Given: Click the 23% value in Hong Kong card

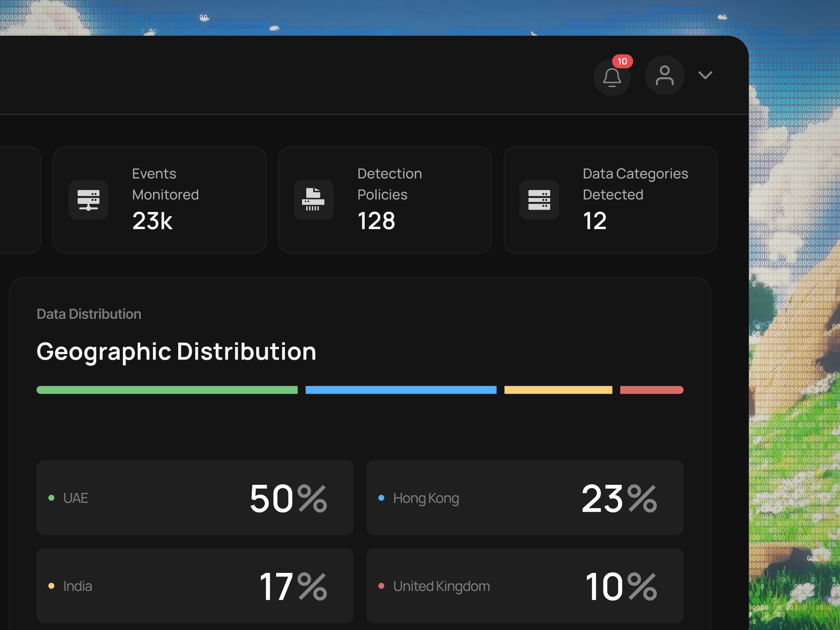Looking at the screenshot, I should click(x=619, y=499).
